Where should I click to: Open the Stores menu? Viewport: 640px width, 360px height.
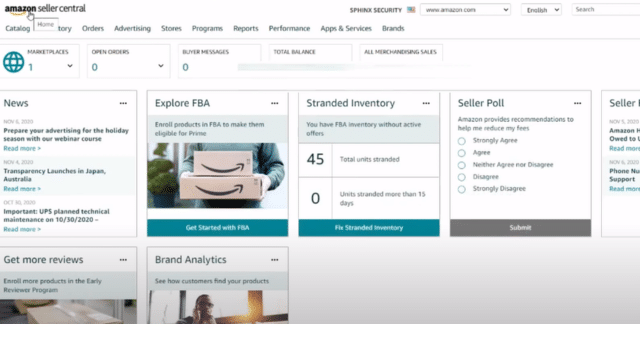[171, 28]
